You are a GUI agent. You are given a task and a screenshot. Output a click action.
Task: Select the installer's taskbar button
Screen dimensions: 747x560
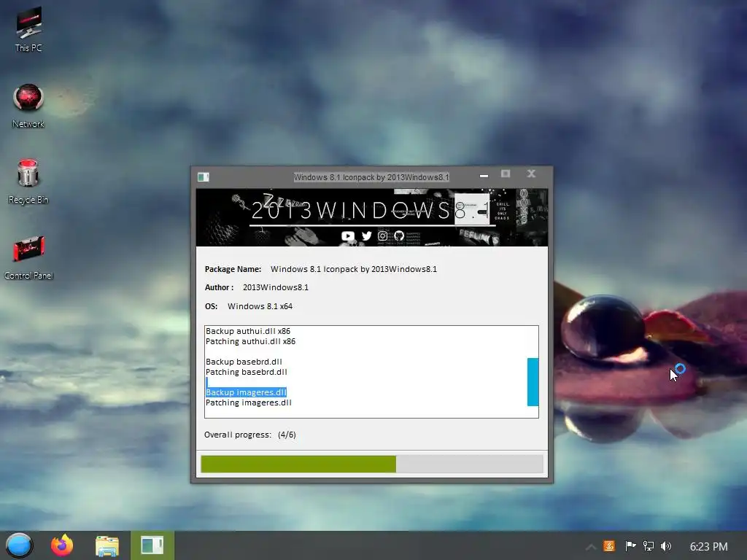152,545
